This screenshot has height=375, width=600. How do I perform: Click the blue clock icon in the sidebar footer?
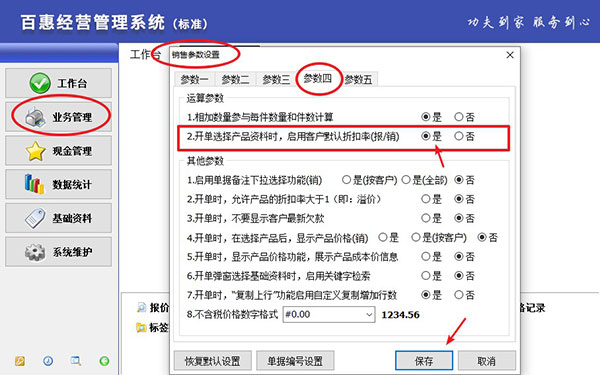point(48,360)
